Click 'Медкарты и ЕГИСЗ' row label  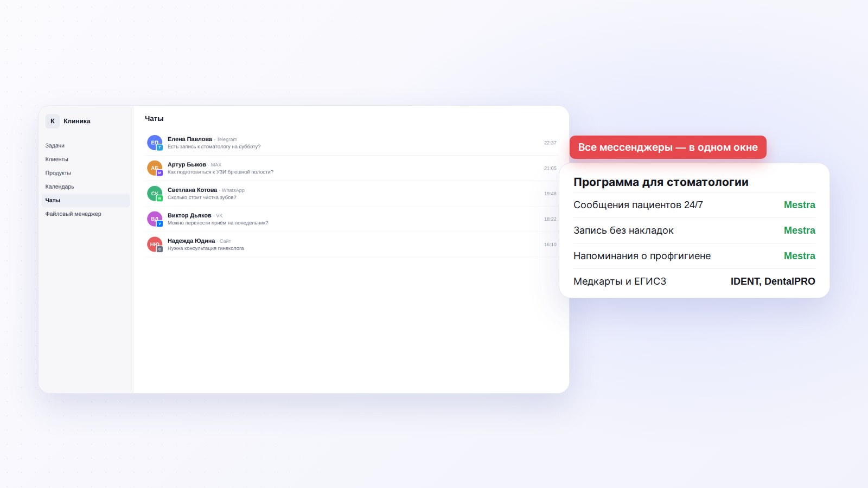point(620,281)
